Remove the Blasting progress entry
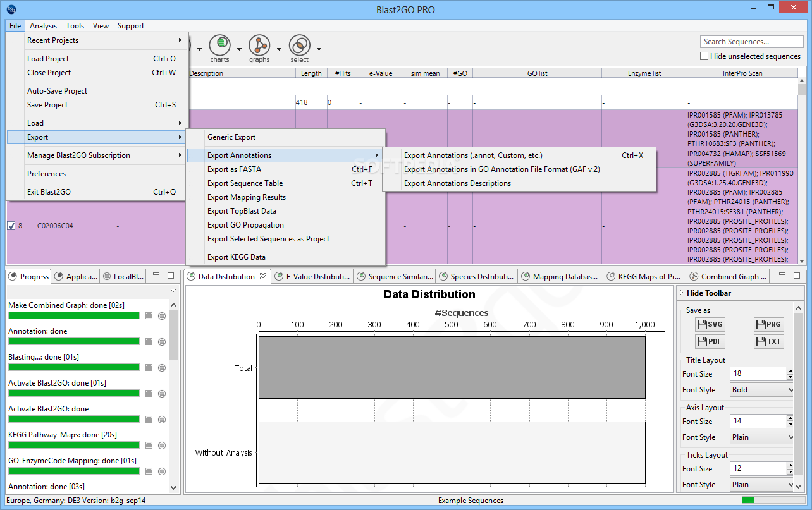Image resolution: width=812 pixels, height=510 pixels. pos(162,367)
